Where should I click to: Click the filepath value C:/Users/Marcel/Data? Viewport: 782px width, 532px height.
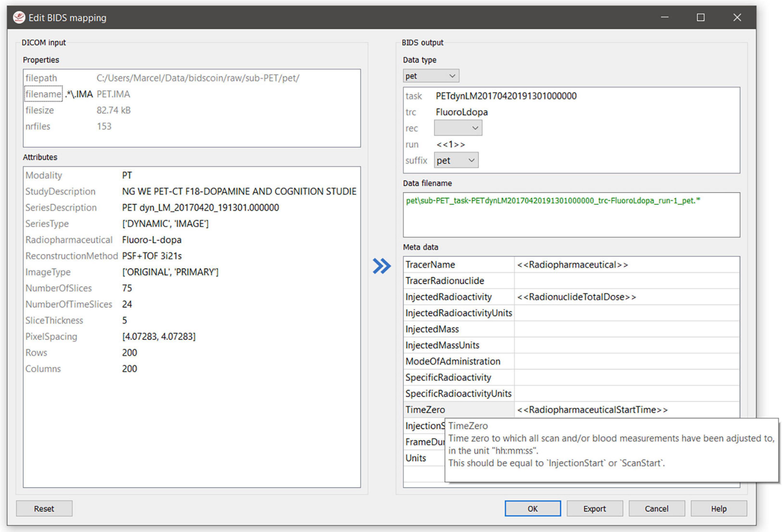pos(198,78)
